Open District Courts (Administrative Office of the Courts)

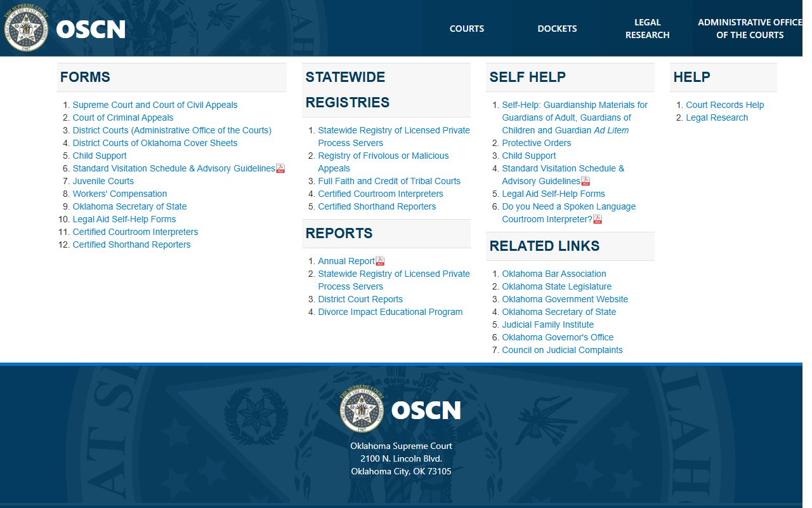click(172, 130)
